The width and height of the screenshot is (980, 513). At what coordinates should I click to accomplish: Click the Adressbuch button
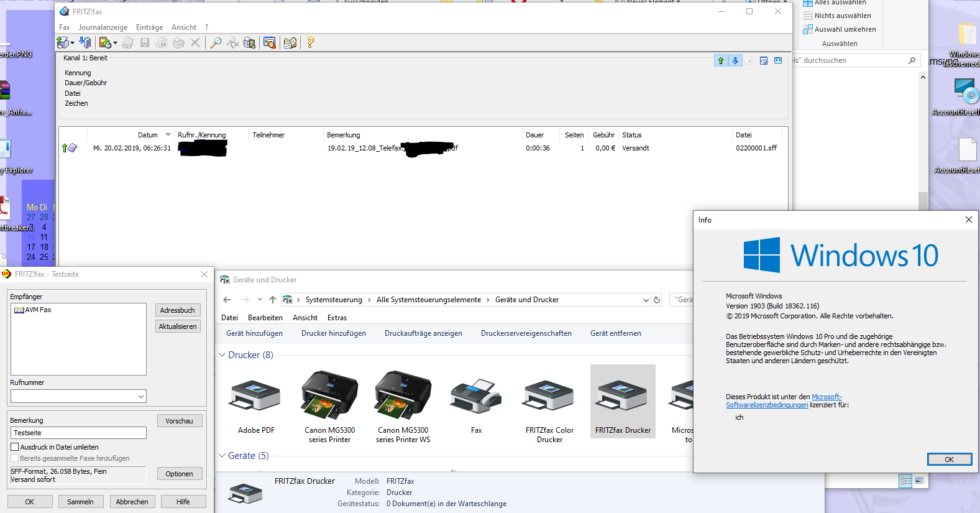pos(178,310)
